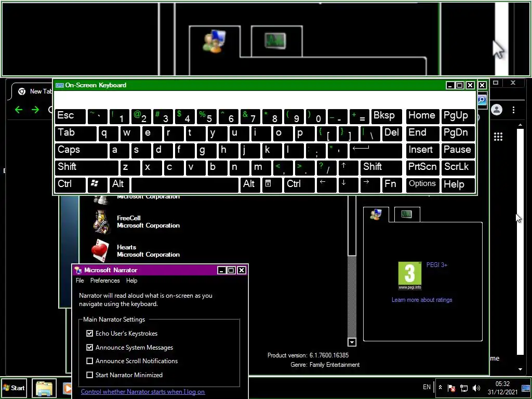
Task: Click the taskbar clock showing 05:32
Action: (502, 388)
